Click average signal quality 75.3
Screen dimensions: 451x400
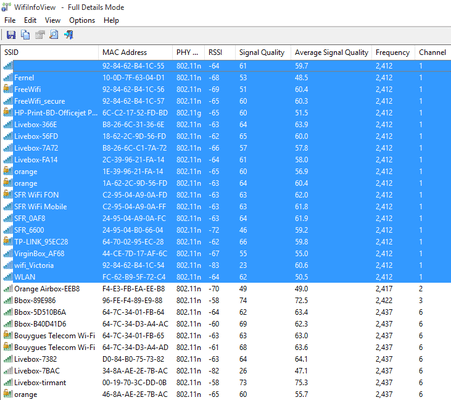click(x=301, y=383)
